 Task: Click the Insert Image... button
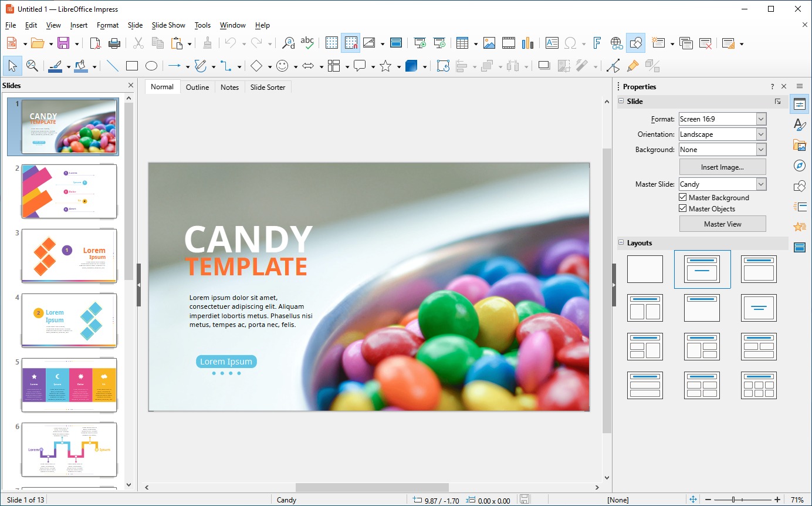[x=722, y=167]
